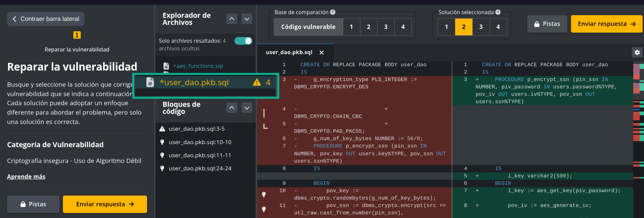Image resolution: width=644 pixels, height=218 pixels.
Task: Collapse Explorador de Archivos with up chevron
Action: click(232, 19)
